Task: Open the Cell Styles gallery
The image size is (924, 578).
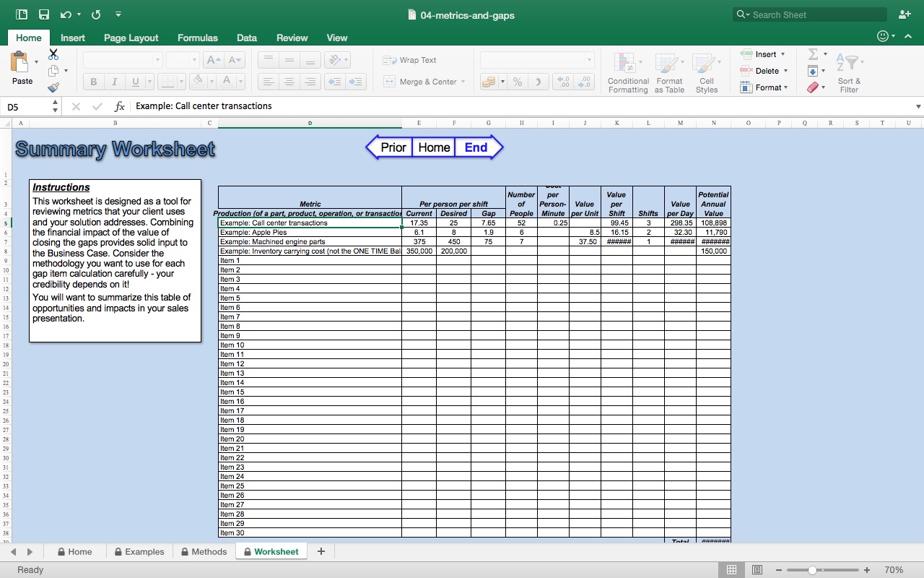Action: [x=706, y=72]
